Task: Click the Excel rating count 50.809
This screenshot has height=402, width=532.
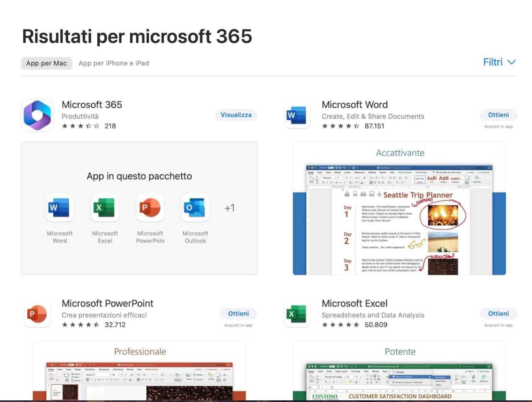Action: 376,325
